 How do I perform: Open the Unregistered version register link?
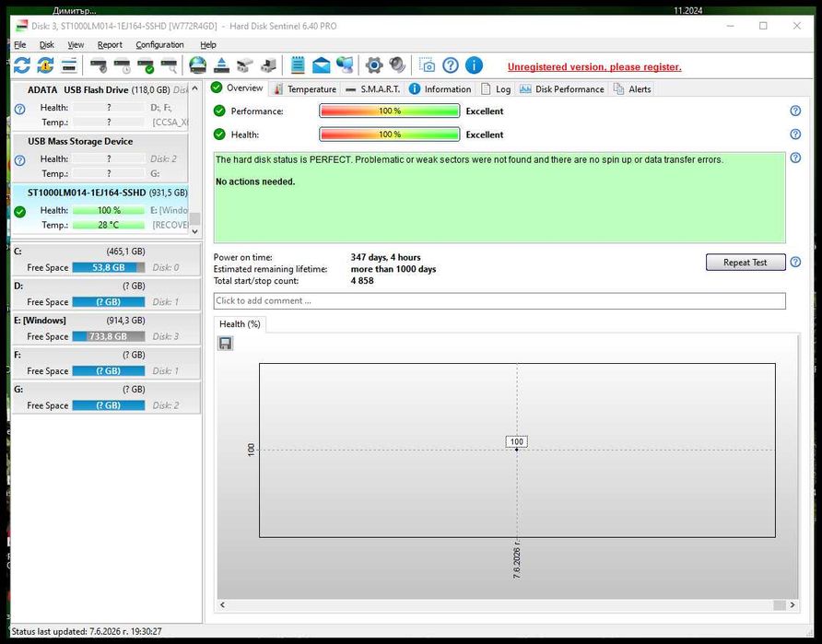594,67
